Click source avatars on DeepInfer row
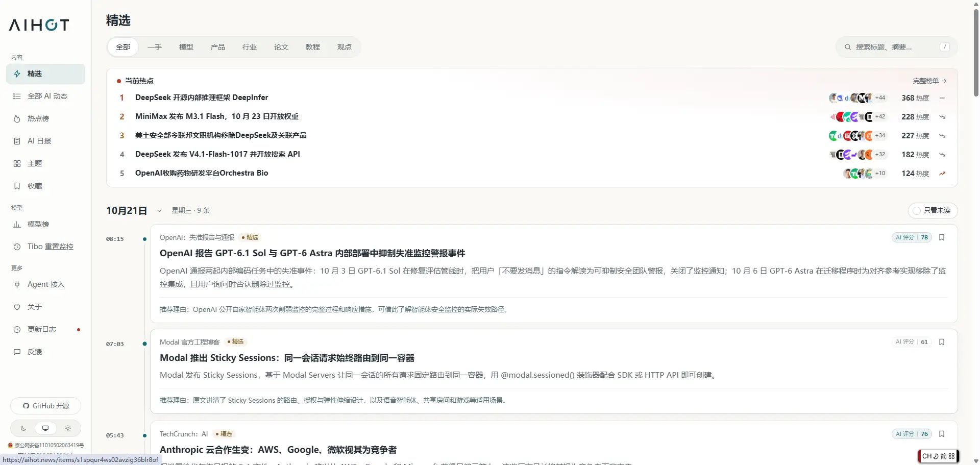The height and width of the screenshot is (465, 980). pyautogui.click(x=857, y=97)
